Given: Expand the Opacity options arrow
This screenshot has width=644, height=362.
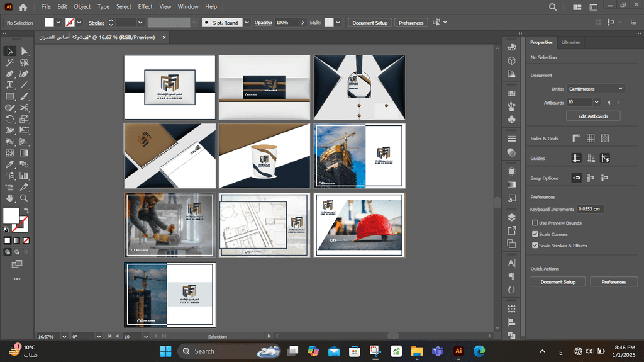Looking at the screenshot, I should [303, 23].
